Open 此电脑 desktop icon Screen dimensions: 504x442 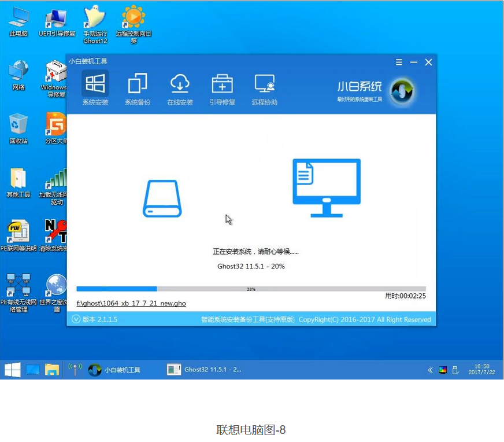point(18,21)
